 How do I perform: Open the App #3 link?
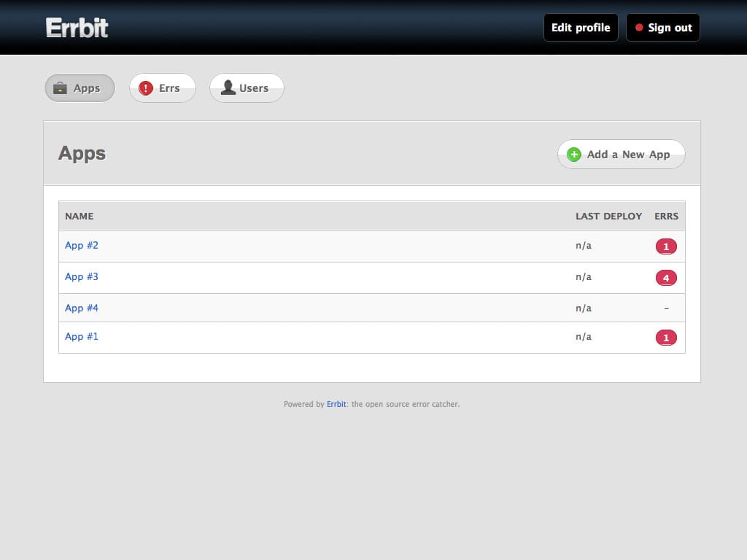[x=82, y=277]
